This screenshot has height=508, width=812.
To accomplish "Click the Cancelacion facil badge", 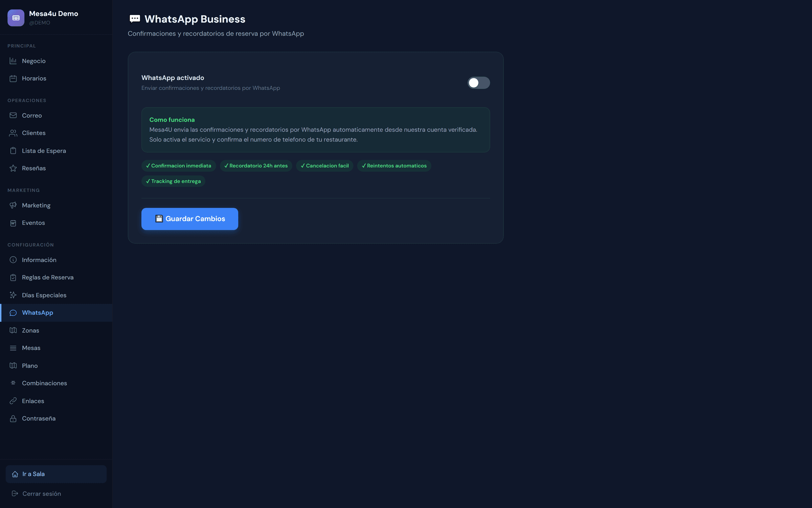I will click(324, 166).
